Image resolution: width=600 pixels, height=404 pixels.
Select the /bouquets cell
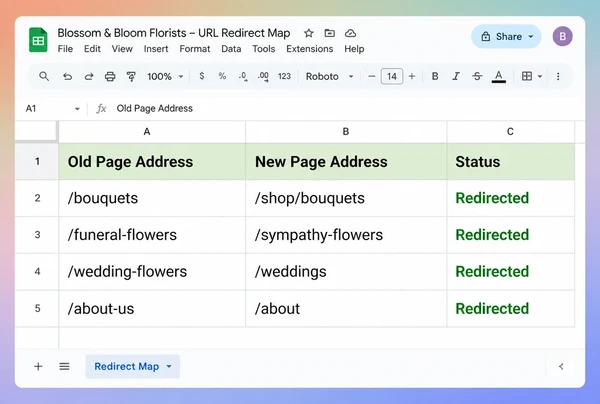[x=152, y=198]
